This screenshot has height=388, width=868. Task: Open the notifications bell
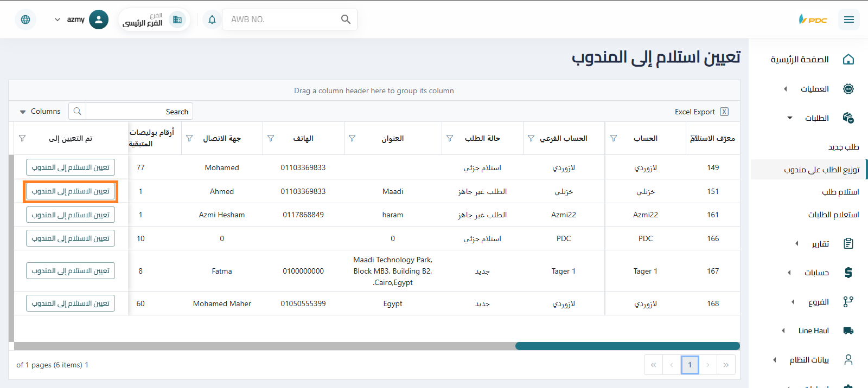[212, 20]
